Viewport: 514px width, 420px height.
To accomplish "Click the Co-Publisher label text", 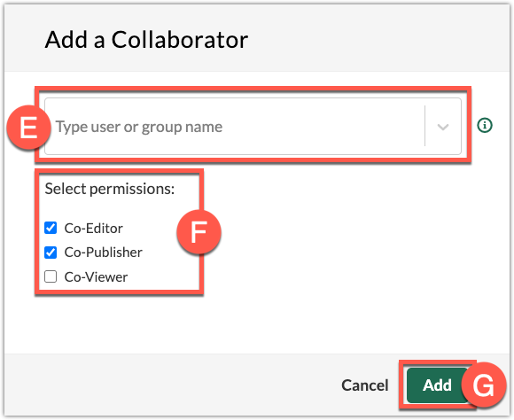I will 104,253.
